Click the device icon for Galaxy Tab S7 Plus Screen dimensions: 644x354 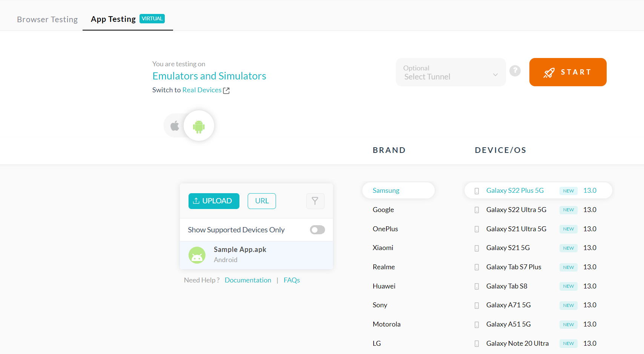tap(477, 267)
